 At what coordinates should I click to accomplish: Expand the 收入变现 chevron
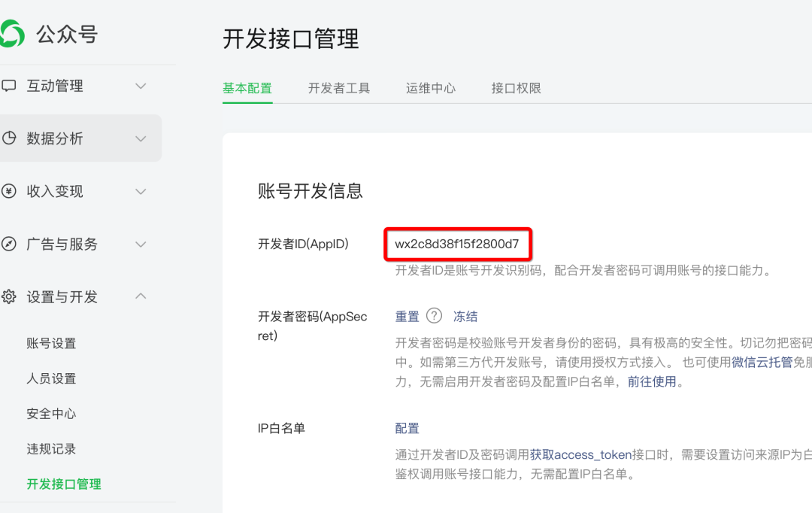pos(141,192)
